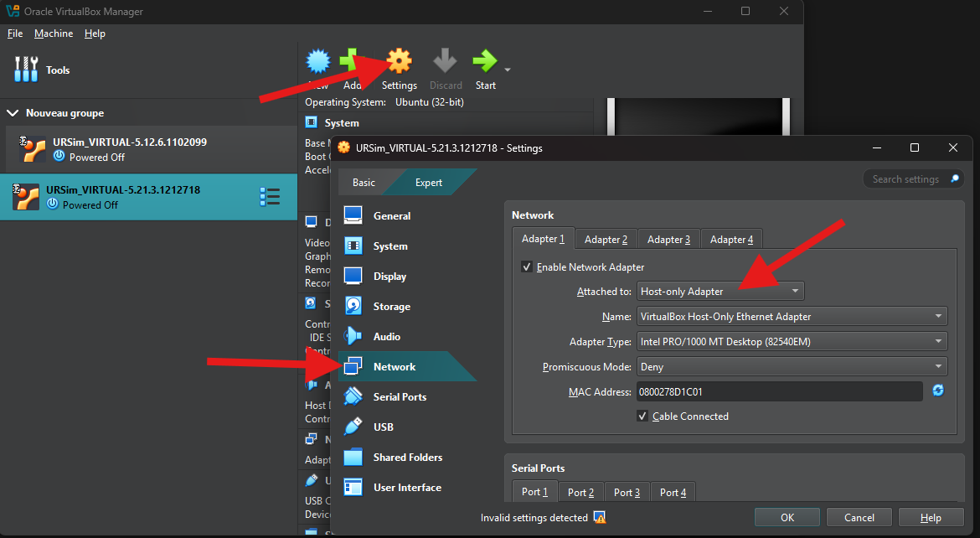980x538 pixels.
Task: Click the Search settings field
Action: point(906,179)
